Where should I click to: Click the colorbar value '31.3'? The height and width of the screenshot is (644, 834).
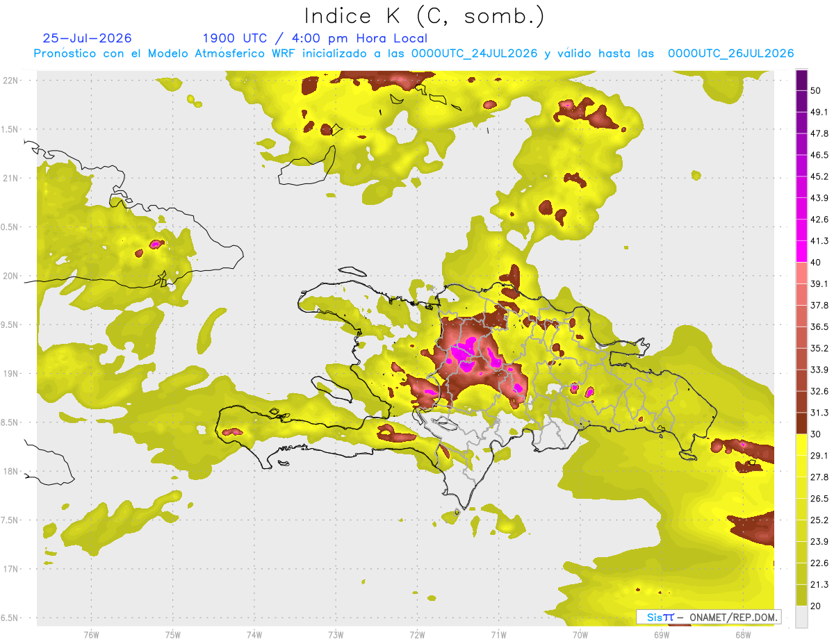click(819, 413)
